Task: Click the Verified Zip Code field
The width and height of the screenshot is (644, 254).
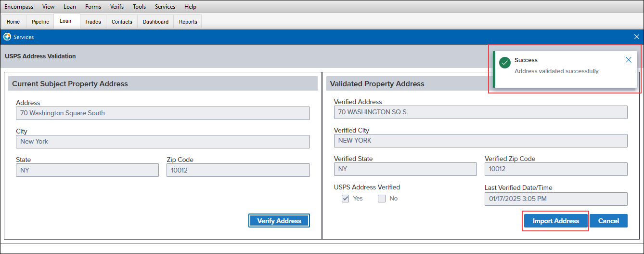Action: (556, 169)
